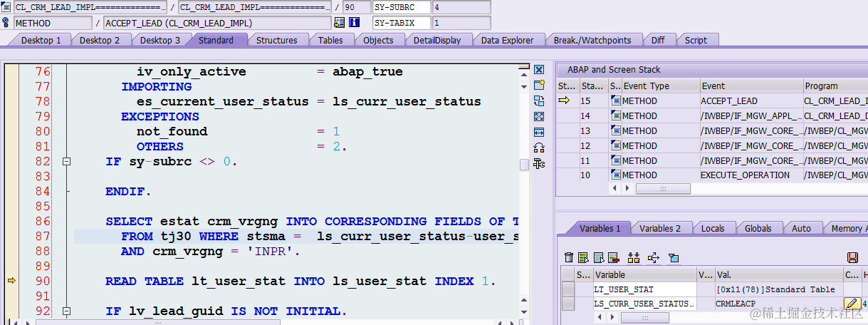The width and height of the screenshot is (868, 325).
Task: Click row selector for LS_CURR_USER_STATUS variable
Action: 568,304
